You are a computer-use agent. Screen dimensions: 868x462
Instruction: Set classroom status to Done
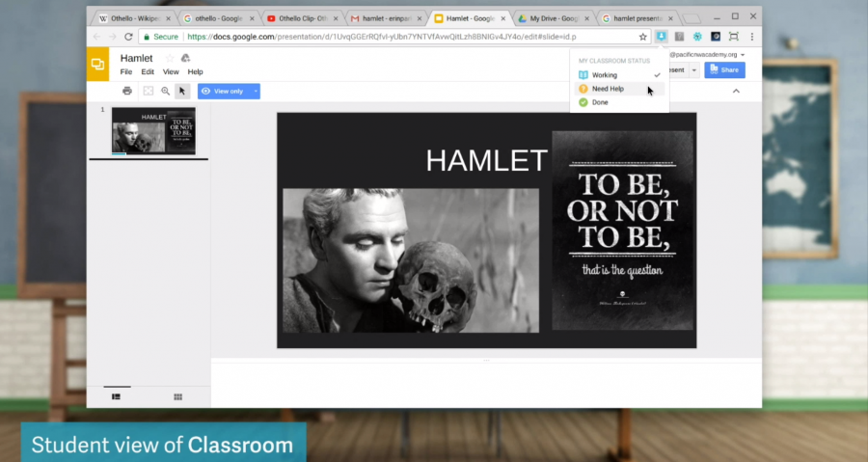(x=619, y=102)
